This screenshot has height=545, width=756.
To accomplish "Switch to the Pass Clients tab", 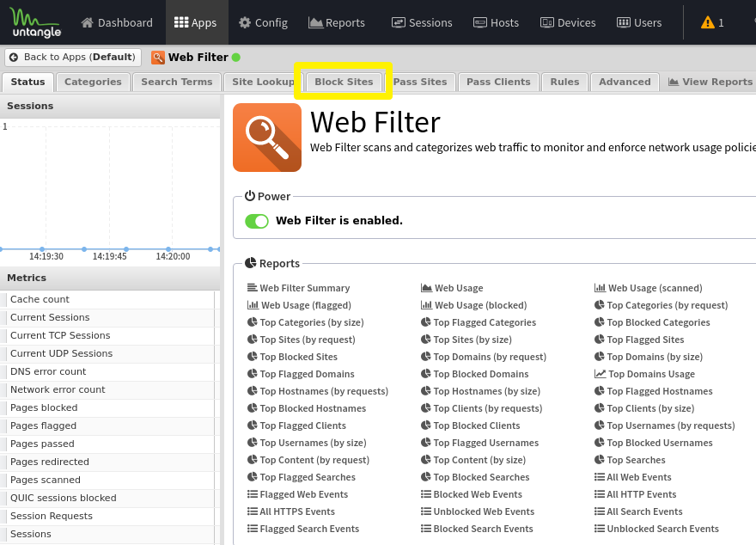I will (x=498, y=82).
